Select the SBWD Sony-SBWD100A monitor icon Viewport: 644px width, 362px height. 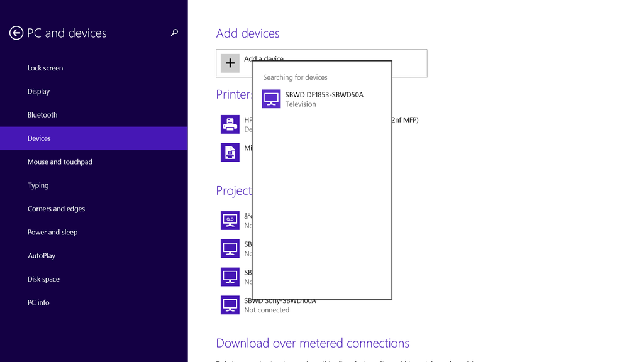tap(230, 305)
